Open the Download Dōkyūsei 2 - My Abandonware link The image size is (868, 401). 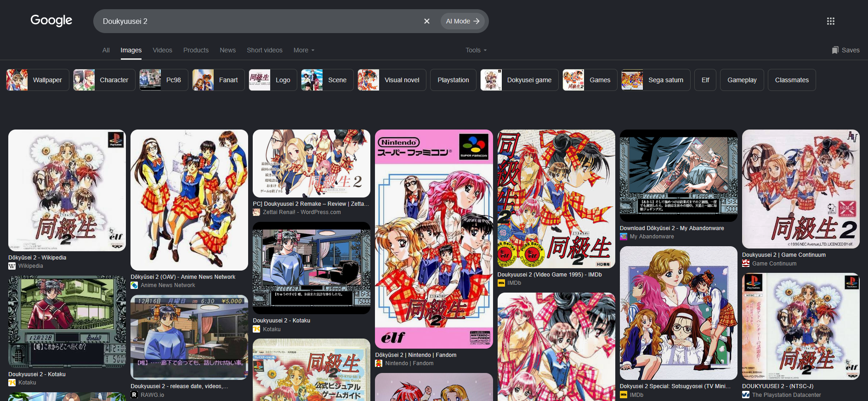[x=672, y=228]
